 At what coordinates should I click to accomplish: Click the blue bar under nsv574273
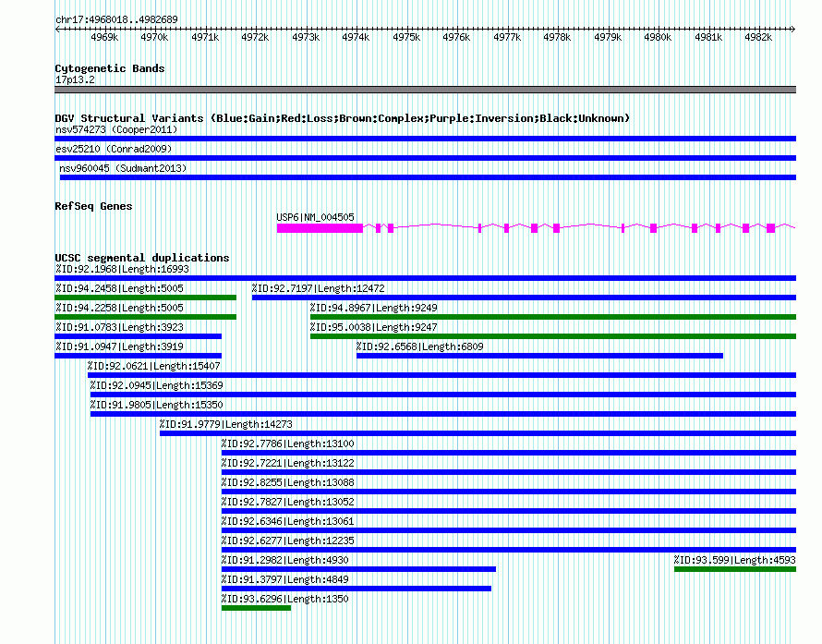425,139
